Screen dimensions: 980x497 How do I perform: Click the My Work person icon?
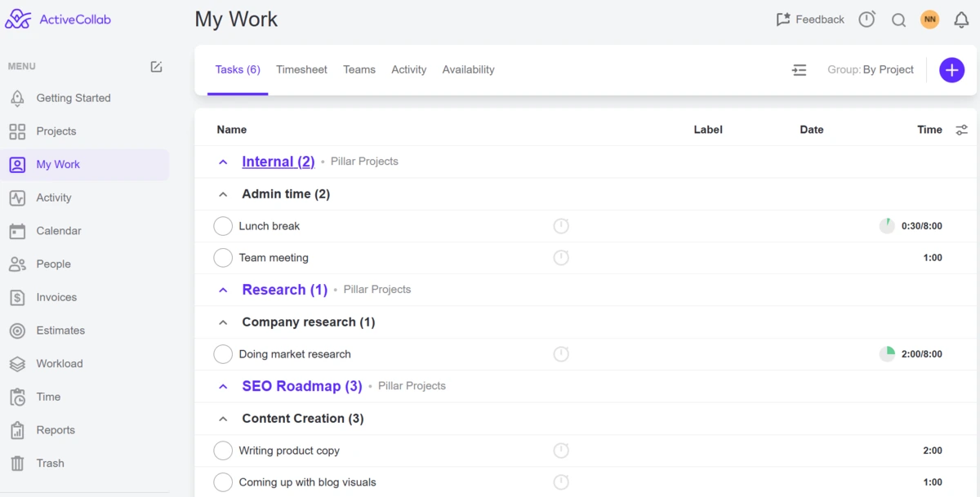click(17, 165)
